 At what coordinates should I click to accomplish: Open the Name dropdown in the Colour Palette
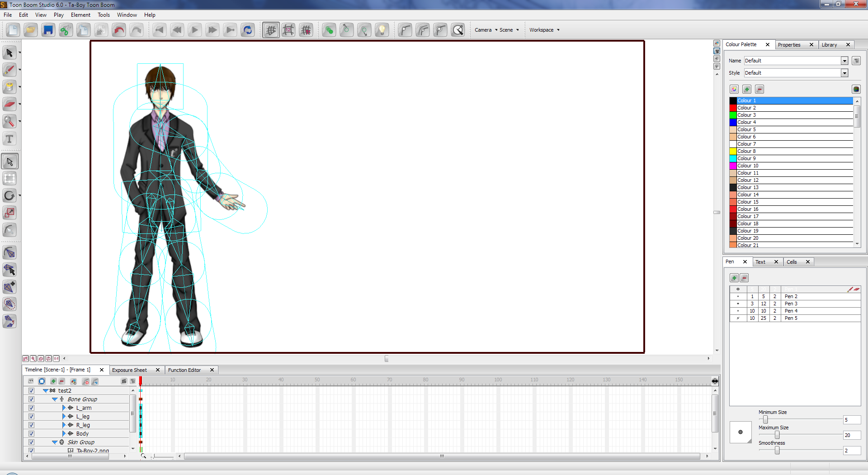(x=844, y=60)
